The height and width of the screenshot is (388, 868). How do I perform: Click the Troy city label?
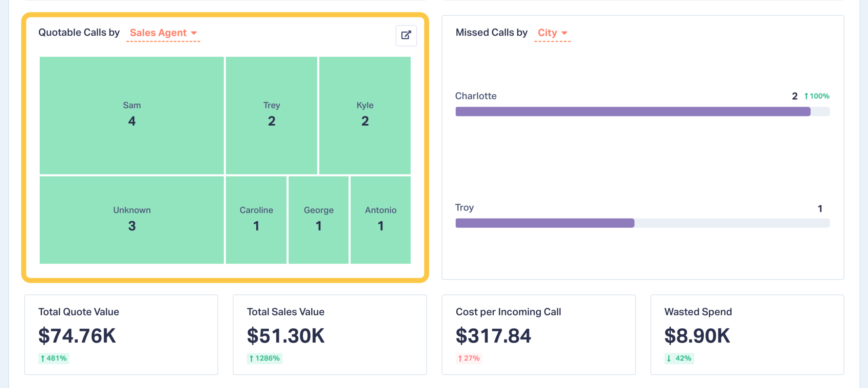click(x=464, y=207)
